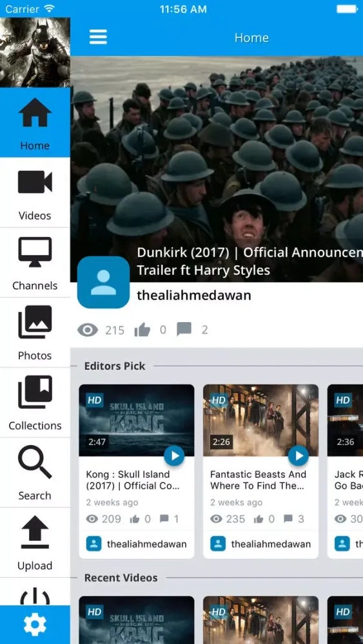Tap the HD badge on Fantastic Beasts Editors Pick thumbnail
This screenshot has width=363, height=644.
tap(219, 401)
